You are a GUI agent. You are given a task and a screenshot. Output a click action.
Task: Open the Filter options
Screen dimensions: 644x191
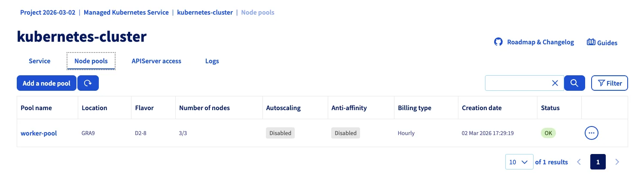610,83
